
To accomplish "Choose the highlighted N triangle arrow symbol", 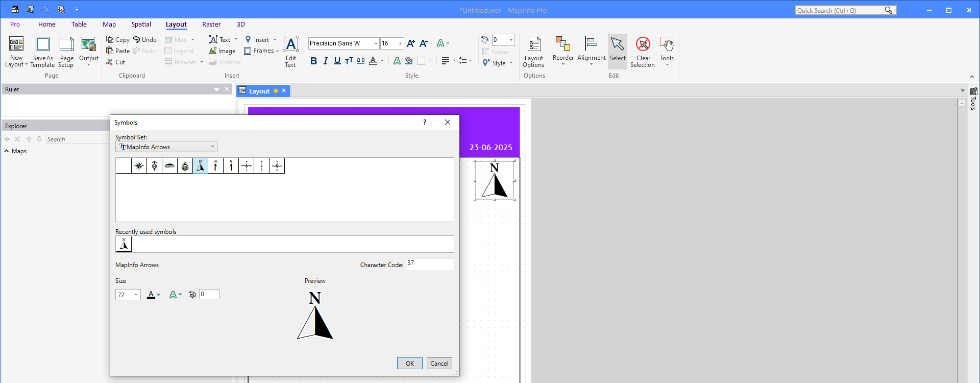I will (201, 166).
